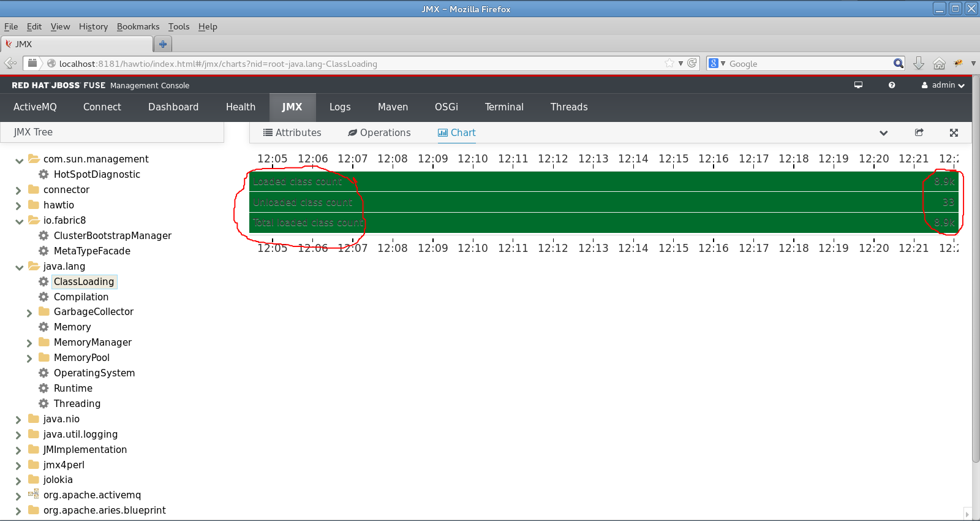The width and height of the screenshot is (980, 521).
Task: Open help question mark icon
Action: pyautogui.click(x=892, y=85)
